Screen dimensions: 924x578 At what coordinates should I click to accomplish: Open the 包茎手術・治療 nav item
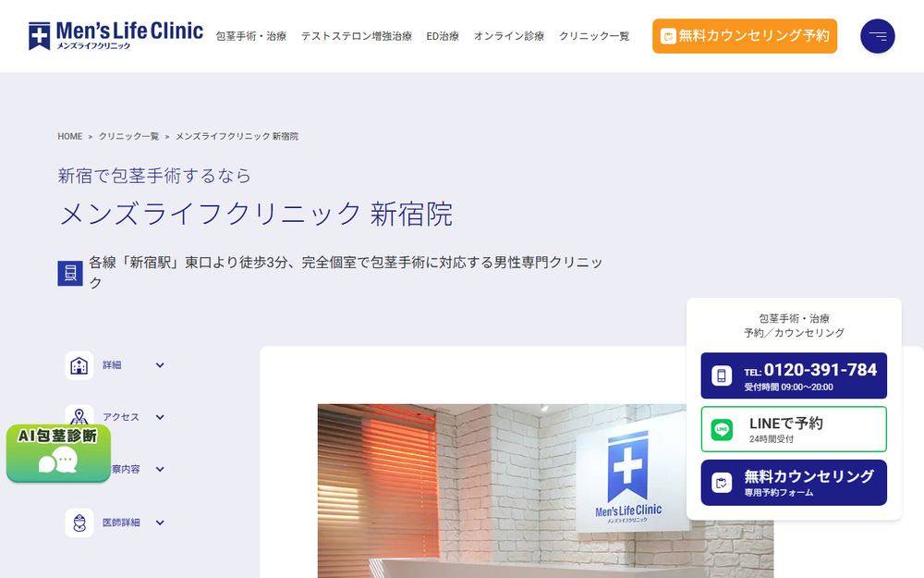(x=251, y=36)
